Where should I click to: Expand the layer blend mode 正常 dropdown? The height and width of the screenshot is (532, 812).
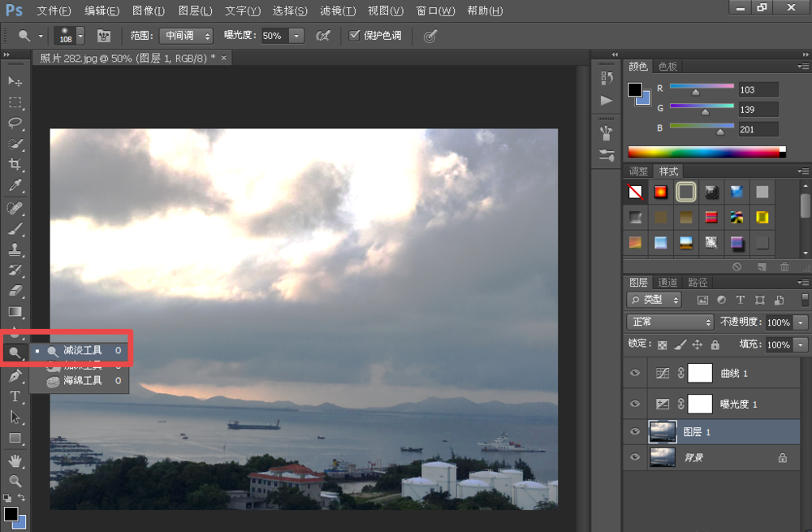[671, 322]
